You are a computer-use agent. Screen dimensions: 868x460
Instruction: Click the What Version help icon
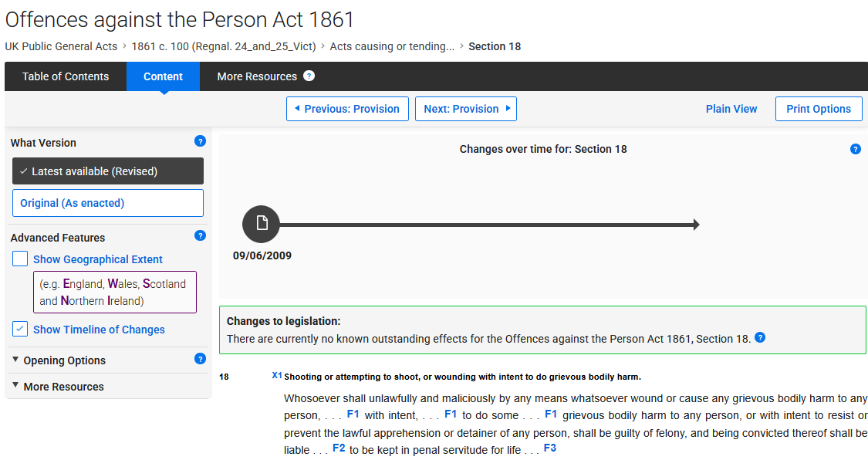pos(200,141)
